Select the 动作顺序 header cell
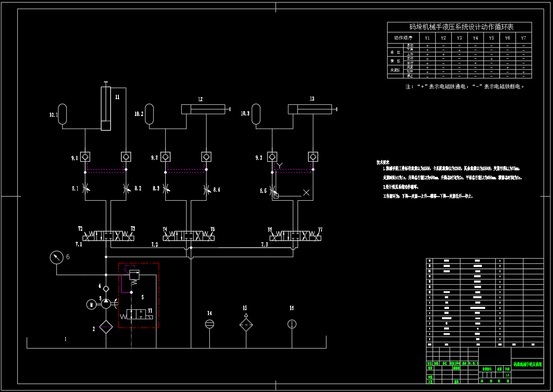Image resolution: width=553 pixels, height=392 pixels. click(403, 38)
